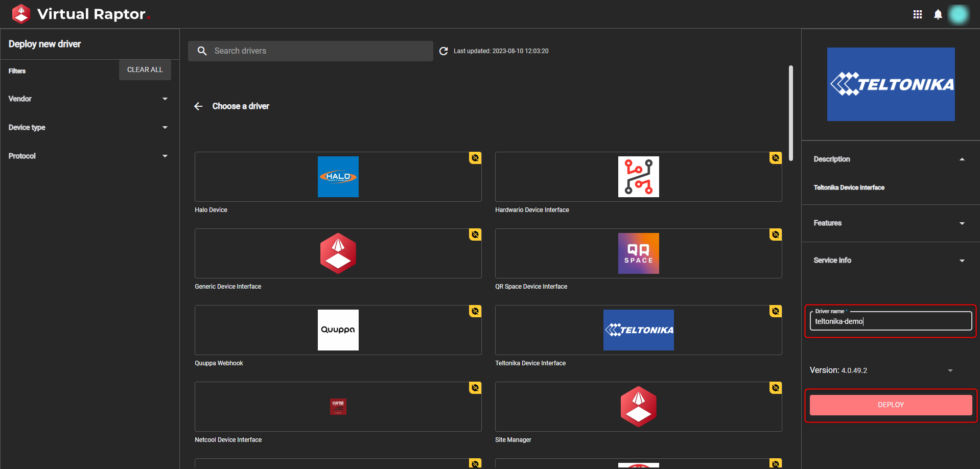Open the notifications bell

tap(938, 14)
